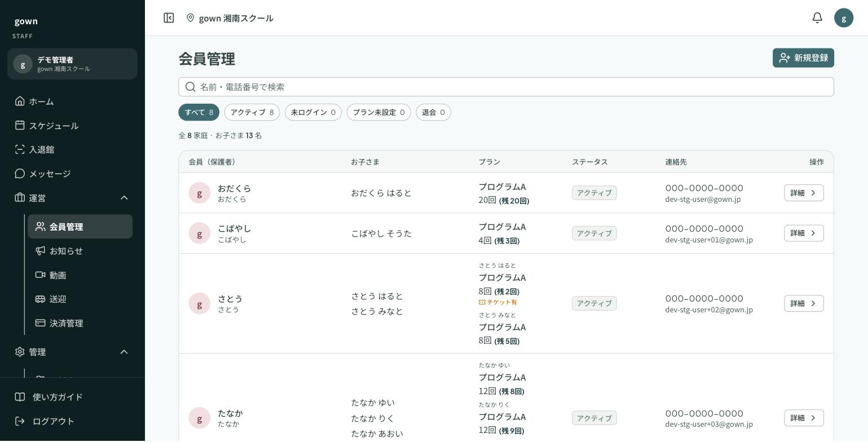Click the お知らせ megaphone icon

pos(40,251)
